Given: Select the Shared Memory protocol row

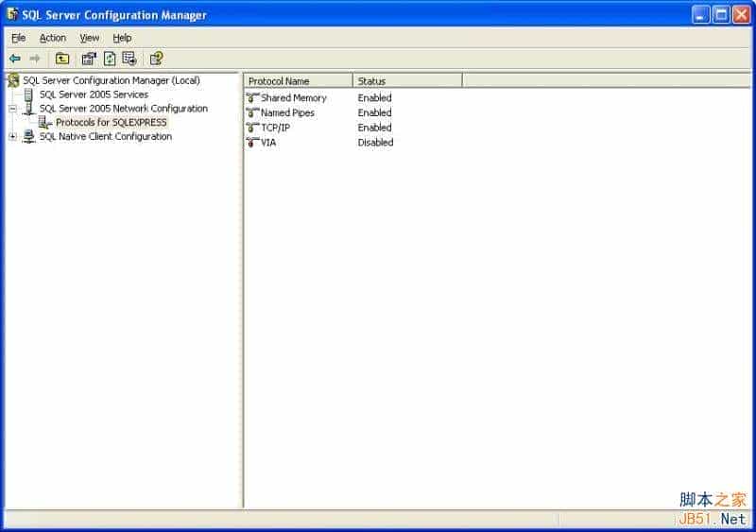Looking at the screenshot, I should 294,97.
